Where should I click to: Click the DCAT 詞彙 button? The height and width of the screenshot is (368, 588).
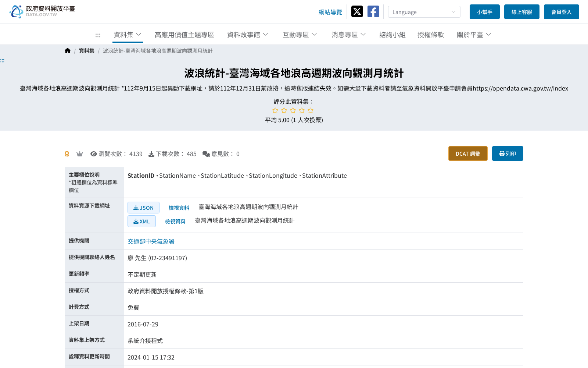coord(468,153)
